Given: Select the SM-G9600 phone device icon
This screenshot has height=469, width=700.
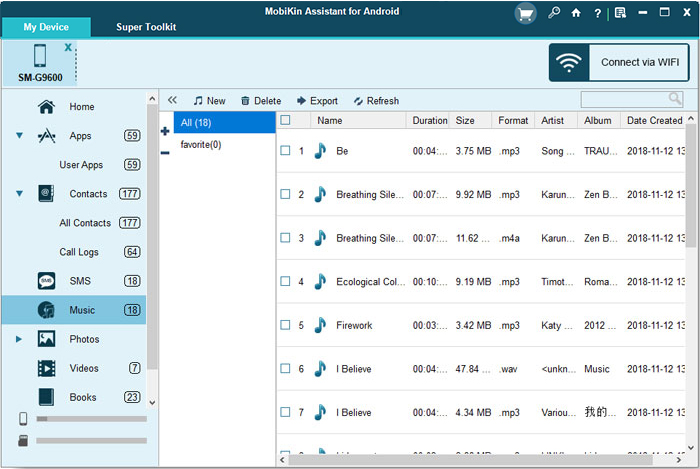Looking at the screenshot, I should [40, 56].
